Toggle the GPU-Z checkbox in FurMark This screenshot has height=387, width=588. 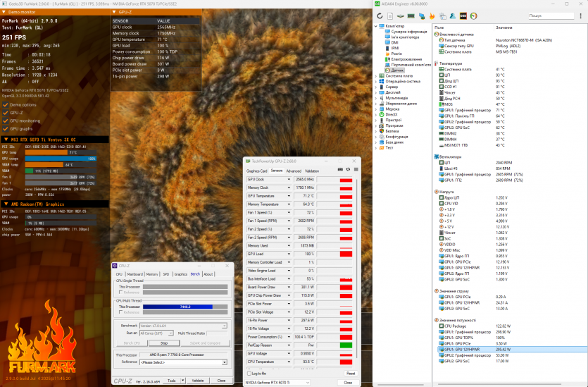[6, 113]
